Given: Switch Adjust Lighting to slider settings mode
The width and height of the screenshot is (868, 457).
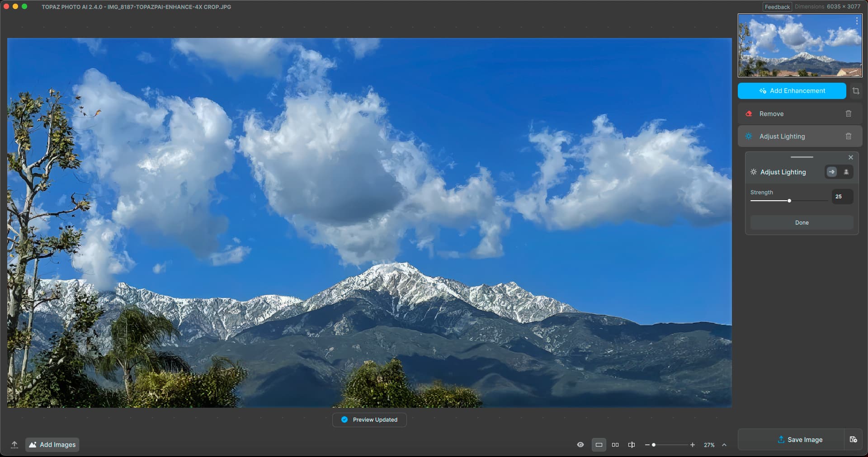Looking at the screenshot, I should click(832, 172).
